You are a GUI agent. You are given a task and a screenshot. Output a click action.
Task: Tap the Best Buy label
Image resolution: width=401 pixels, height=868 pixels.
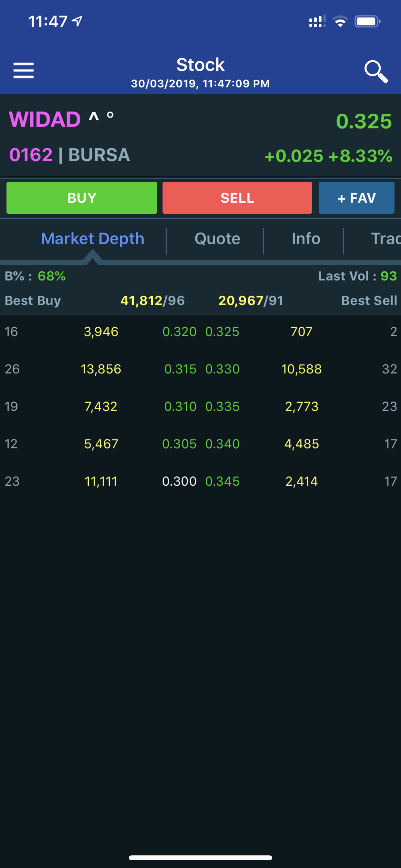pyautogui.click(x=33, y=301)
